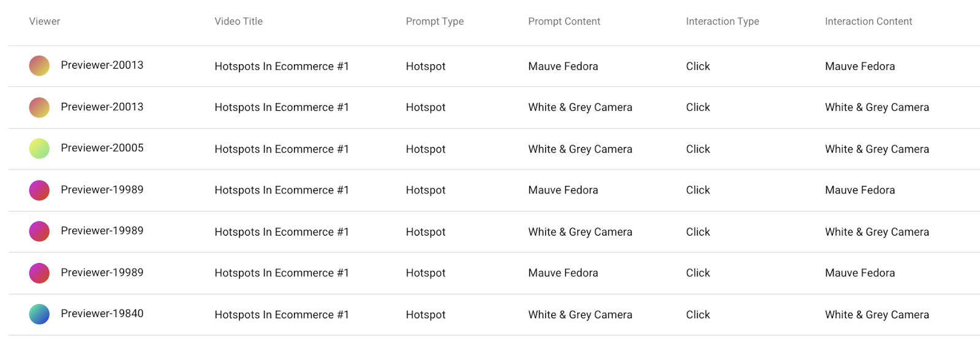Open the video title in the Previewer-19840 row
980x339 pixels.
281,315
